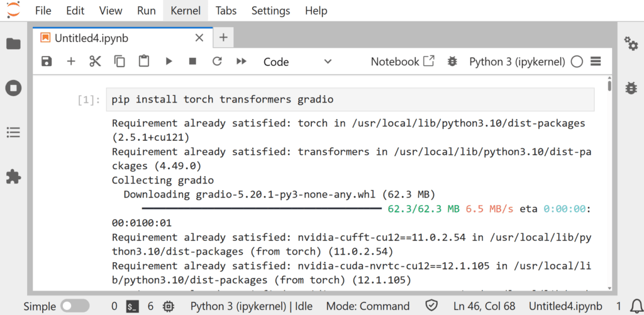Open the Kernel menu
This screenshot has width=644, height=315.
click(186, 11)
